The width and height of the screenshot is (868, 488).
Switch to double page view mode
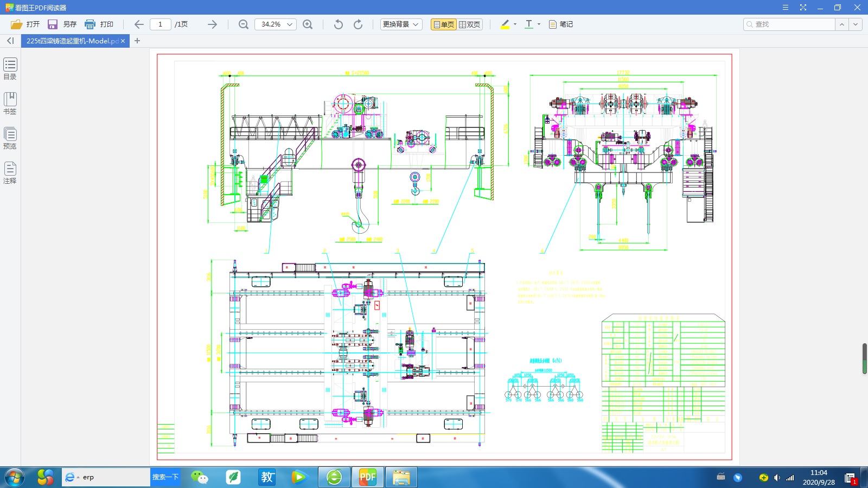click(470, 24)
